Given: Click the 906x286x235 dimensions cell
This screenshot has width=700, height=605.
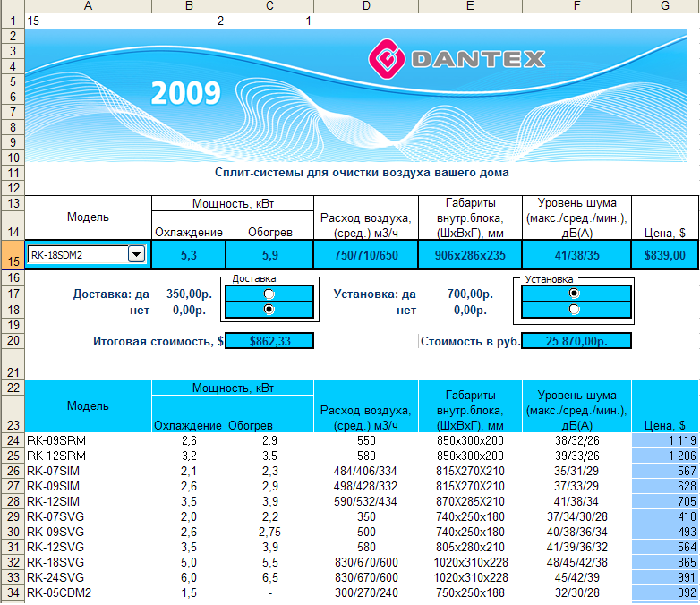Looking at the screenshot, I should point(470,255).
